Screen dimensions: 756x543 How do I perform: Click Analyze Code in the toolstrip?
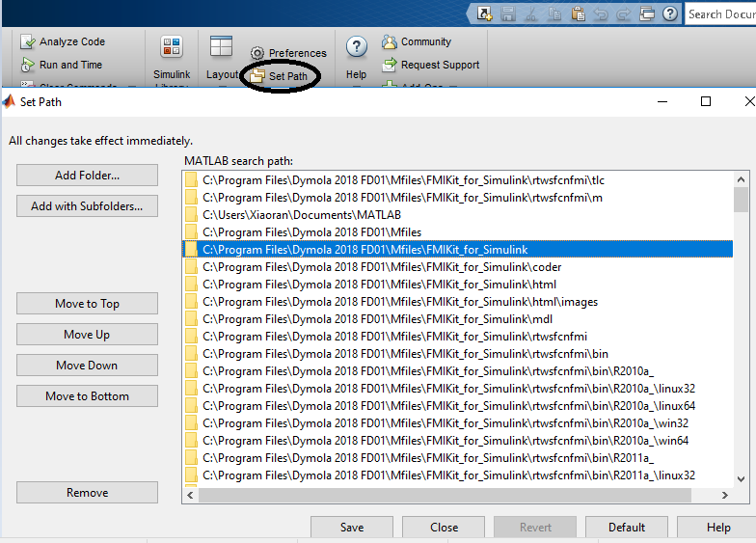click(x=63, y=42)
